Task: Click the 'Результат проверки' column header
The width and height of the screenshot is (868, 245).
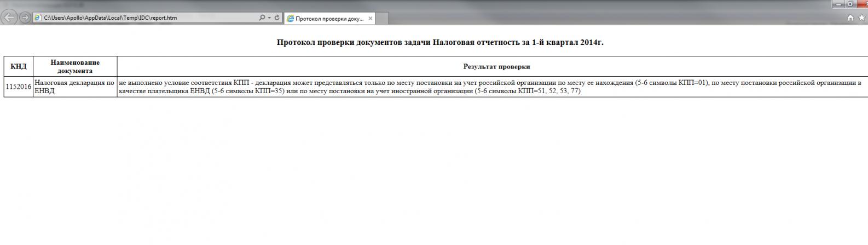Action: (496, 66)
